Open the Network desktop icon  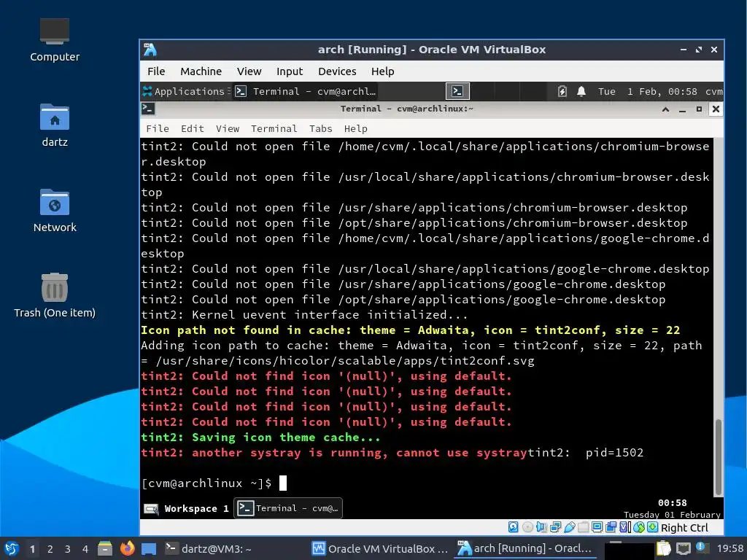click(x=55, y=211)
